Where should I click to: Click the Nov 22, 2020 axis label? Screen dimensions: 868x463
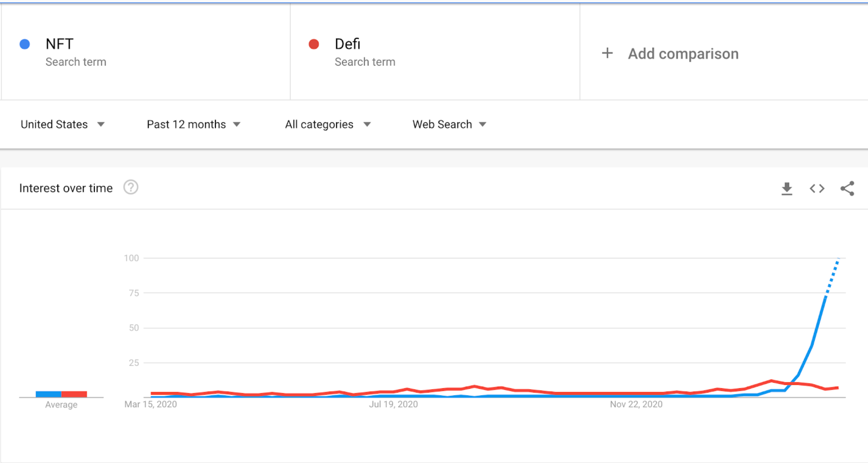coord(636,404)
